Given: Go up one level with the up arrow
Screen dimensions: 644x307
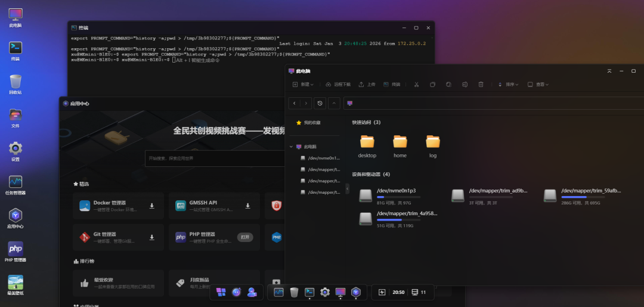Looking at the screenshot, I should pyautogui.click(x=333, y=104).
